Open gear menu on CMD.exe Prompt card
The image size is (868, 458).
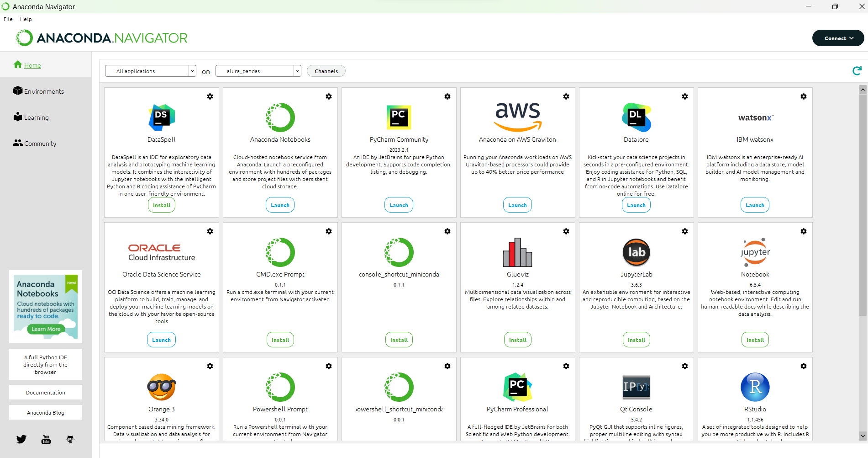[329, 231]
